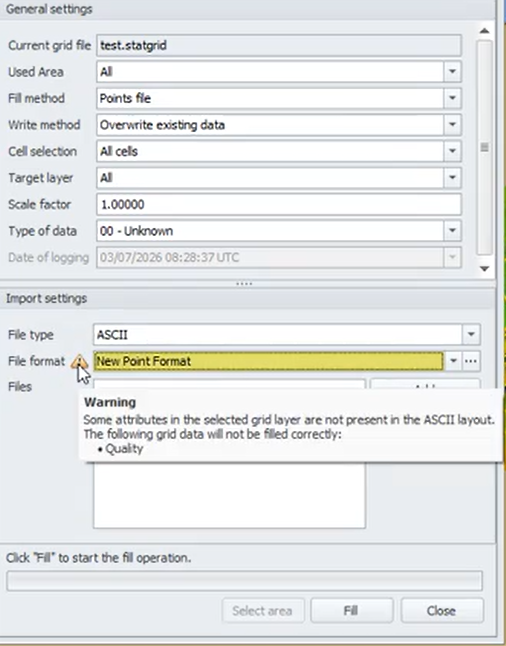Click the fill operation progress bar
Screen dimensions: 506x646
tap(244, 581)
